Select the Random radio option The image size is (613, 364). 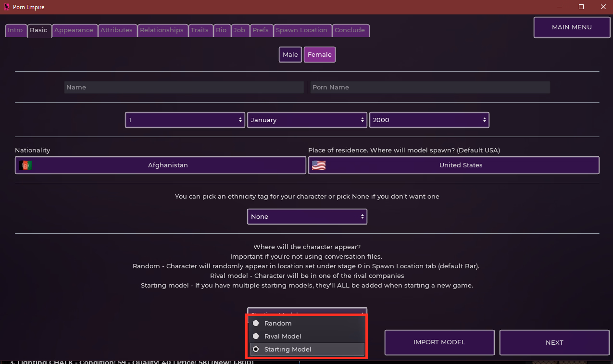256,323
